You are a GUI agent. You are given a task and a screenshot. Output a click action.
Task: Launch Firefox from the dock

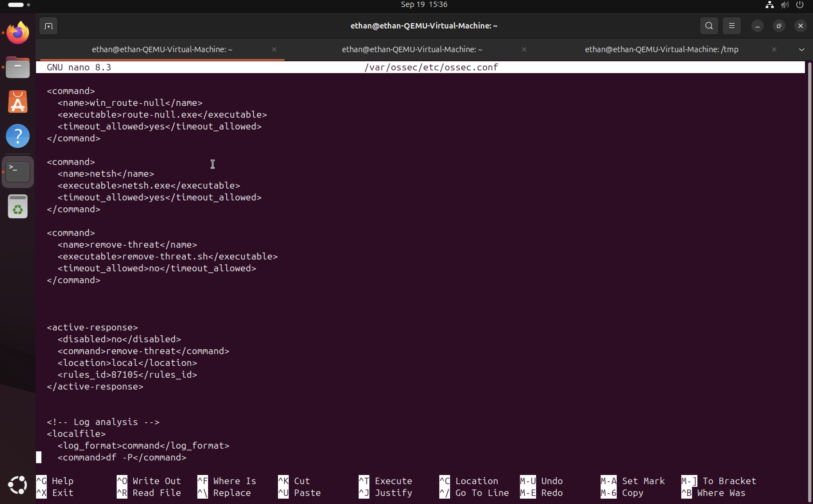pos(18,33)
